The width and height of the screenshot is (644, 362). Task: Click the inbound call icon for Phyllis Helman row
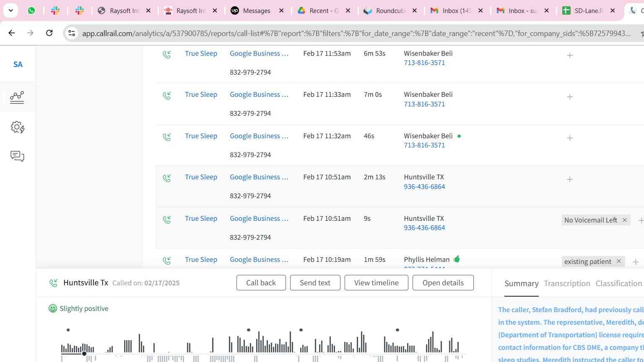click(x=167, y=261)
